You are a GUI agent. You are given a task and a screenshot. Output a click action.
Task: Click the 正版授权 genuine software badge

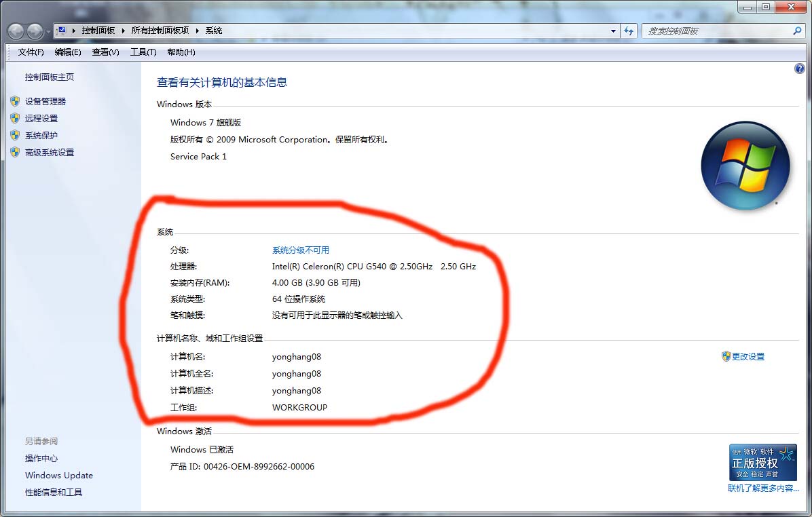763,463
